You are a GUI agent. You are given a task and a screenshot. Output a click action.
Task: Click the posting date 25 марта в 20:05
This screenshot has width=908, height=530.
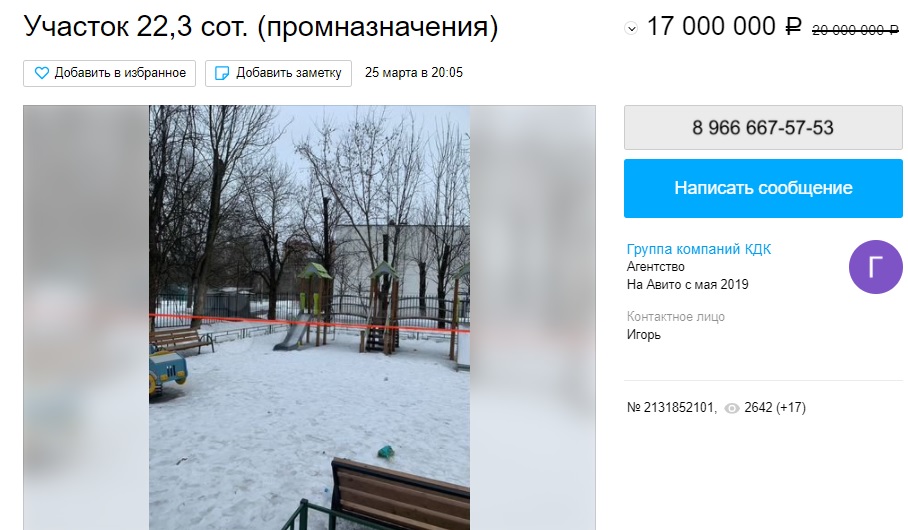(x=413, y=73)
